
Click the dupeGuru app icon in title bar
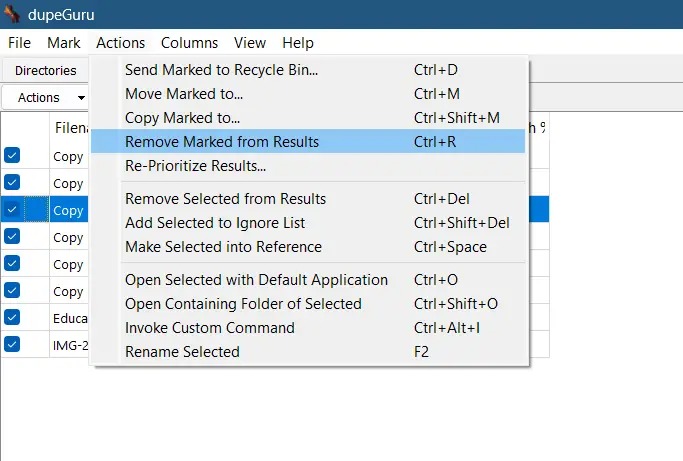tap(10, 14)
